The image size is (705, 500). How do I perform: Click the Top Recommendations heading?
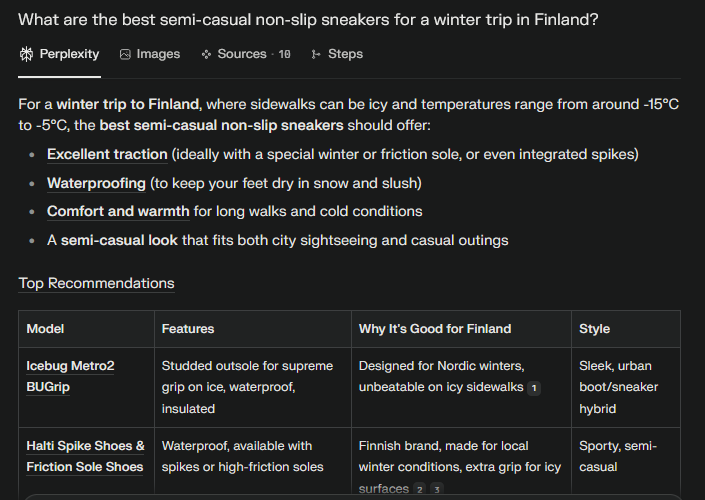tap(96, 283)
